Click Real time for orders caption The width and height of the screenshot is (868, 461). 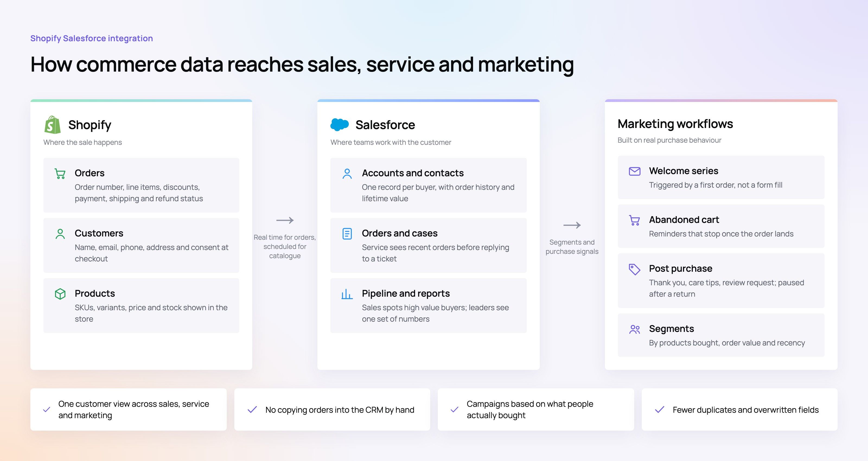point(285,247)
